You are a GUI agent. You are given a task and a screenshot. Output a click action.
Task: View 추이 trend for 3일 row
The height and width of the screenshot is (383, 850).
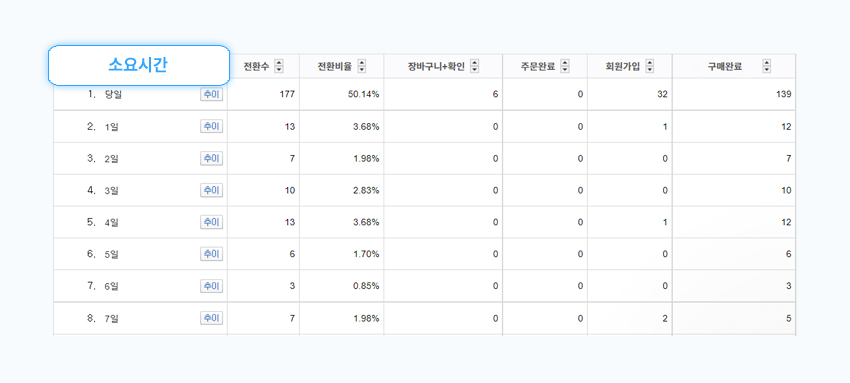coord(211,190)
